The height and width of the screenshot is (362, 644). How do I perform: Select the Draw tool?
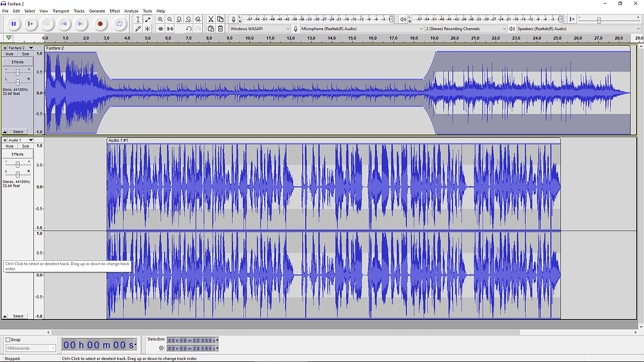pyautogui.click(x=138, y=28)
